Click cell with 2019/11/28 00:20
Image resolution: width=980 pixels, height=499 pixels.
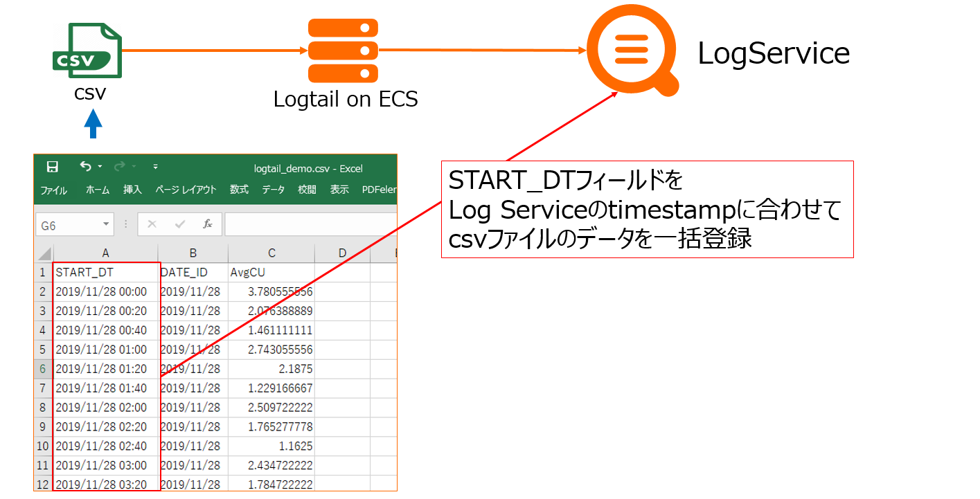click(x=106, y=311)
